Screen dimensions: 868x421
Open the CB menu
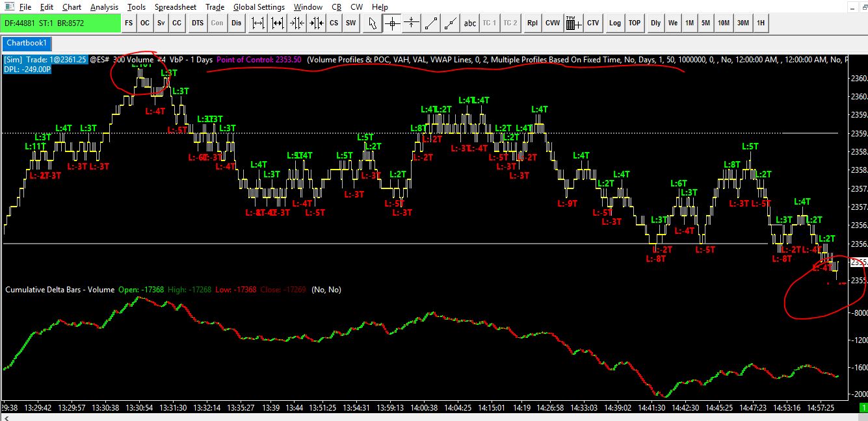[x=337, y=7]
